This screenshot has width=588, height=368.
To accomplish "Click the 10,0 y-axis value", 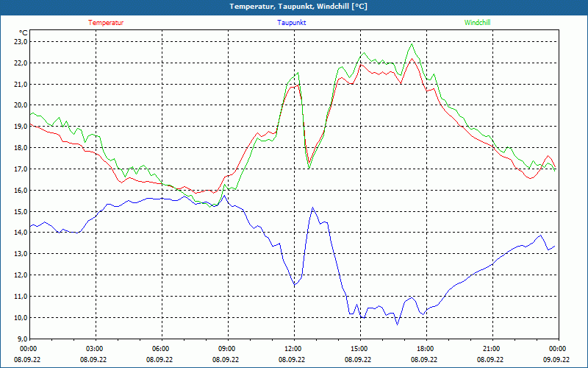I will tap(21, 318).
